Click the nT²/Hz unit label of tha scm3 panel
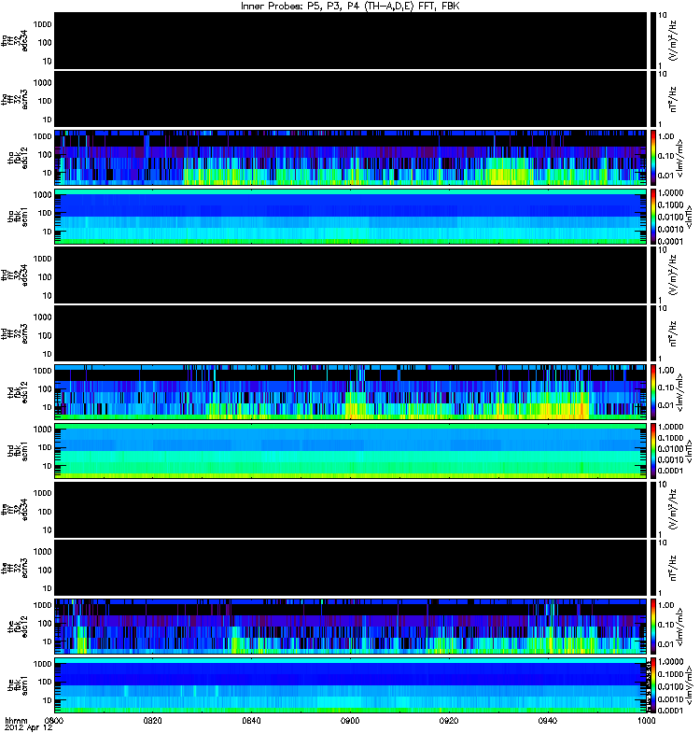 click(673, 99)
